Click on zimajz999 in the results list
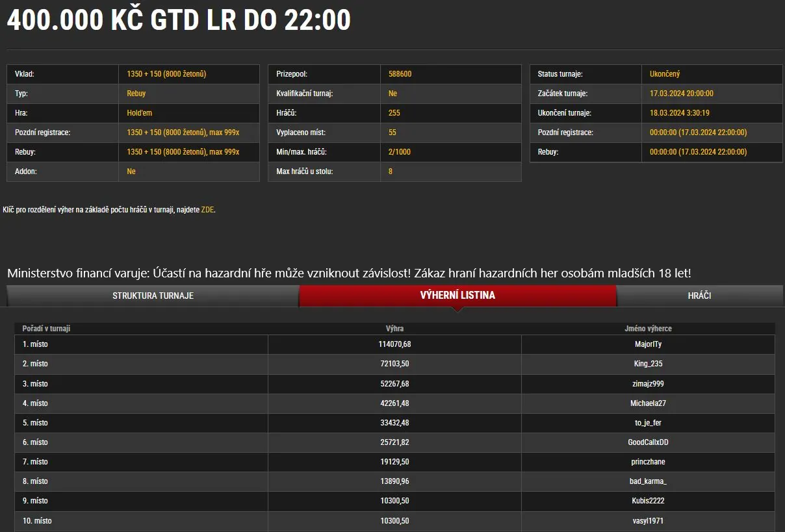Viewport: 785px width, 532px height. click(x=647, y=383)
